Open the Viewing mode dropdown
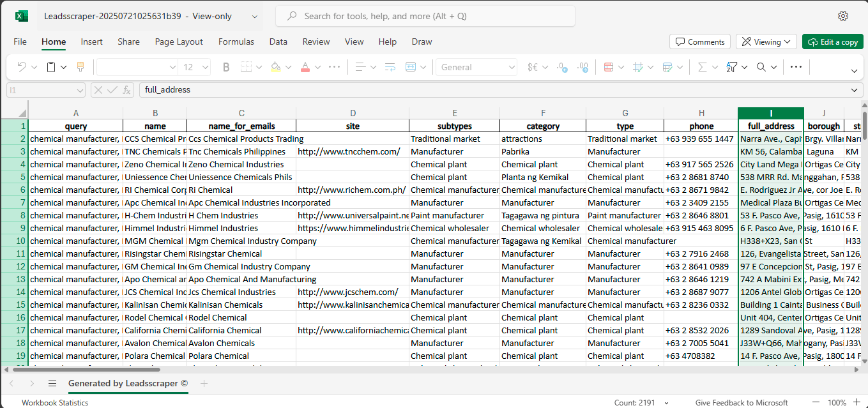This screenshot has width=868, height=408. click(x=766, y=42)
